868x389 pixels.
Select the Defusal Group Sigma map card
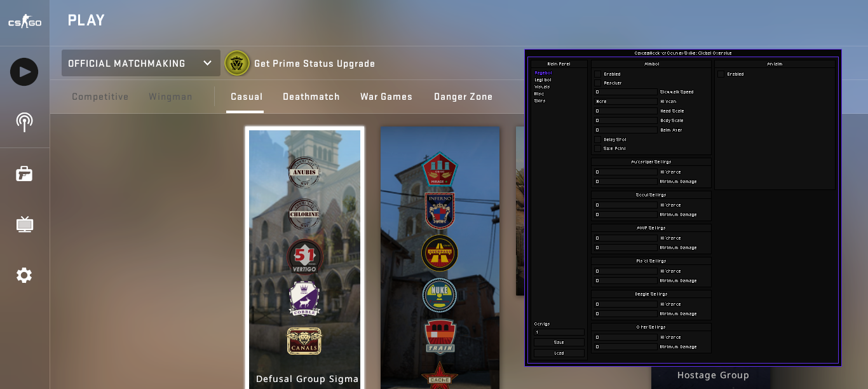[x=305, y=257]
